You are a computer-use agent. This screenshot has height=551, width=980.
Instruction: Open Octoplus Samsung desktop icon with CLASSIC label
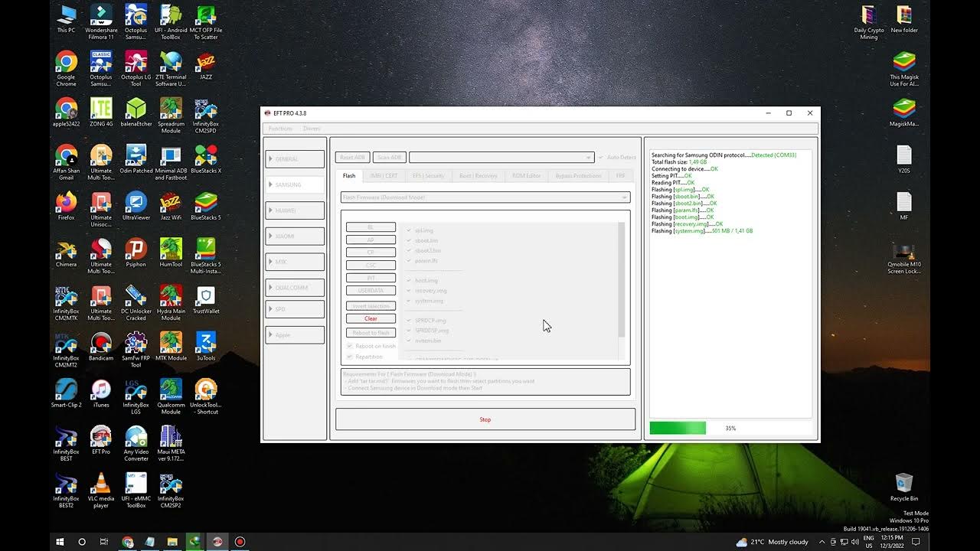101,67
